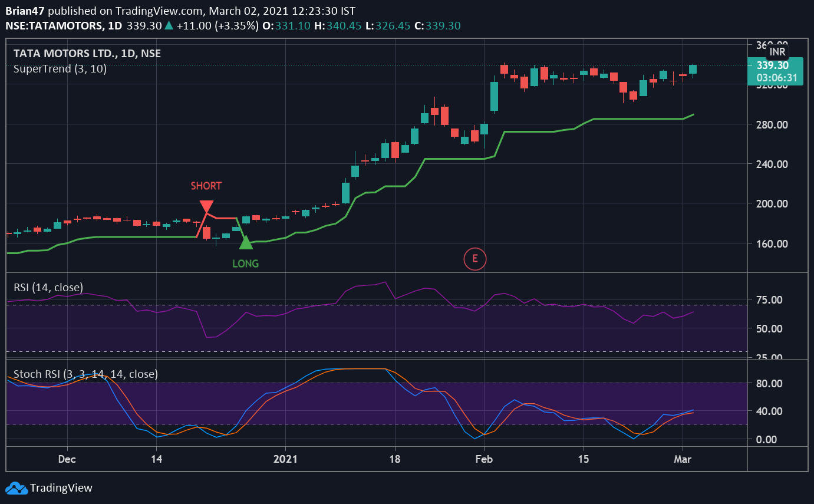Click the TATA MOTORS LTD. chart legend title
This screenshot has height=504, width=814.
(x=87, y=54)
